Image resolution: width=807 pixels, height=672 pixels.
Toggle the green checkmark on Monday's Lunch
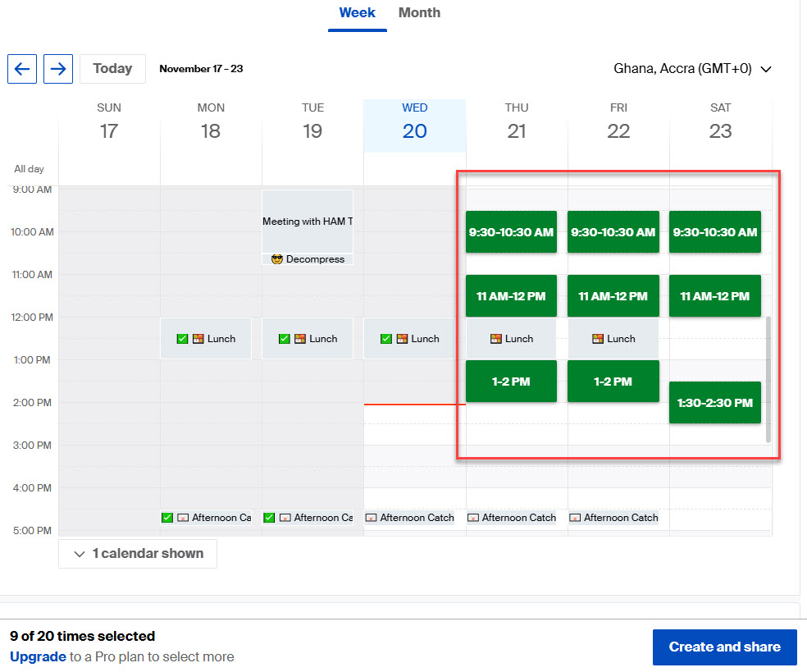tap(181, 338)
